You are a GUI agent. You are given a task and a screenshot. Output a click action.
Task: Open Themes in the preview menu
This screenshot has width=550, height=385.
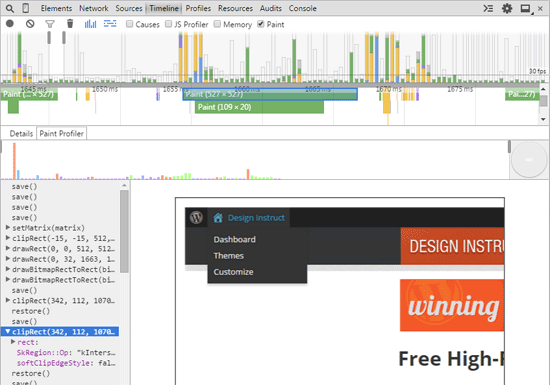coord(228,256)
